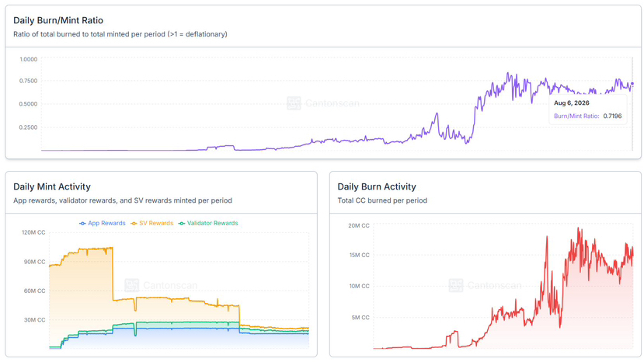Click the burn/mint ratio deflationary description text
Viewport: 644px width, 362px height.
(x=120, y=34)
